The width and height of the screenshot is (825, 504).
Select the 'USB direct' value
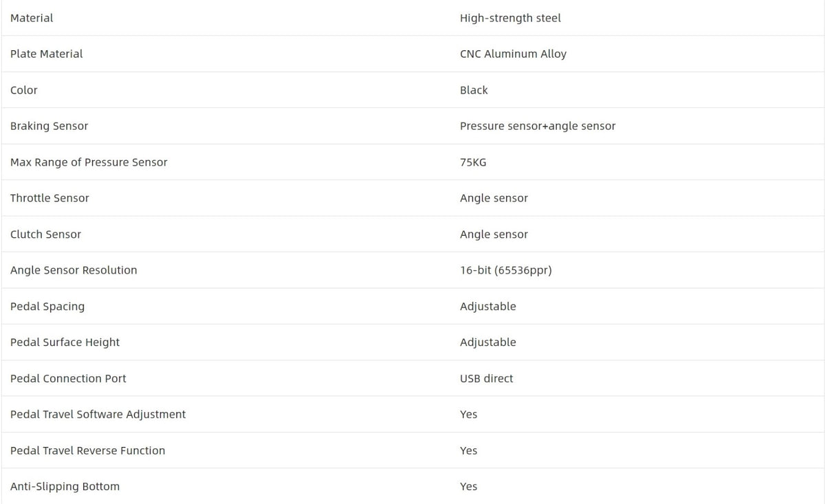pos(486,378)
